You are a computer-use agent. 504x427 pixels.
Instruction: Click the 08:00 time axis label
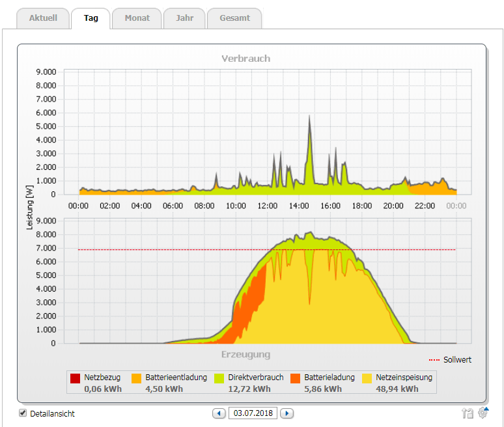pos(204,206)
